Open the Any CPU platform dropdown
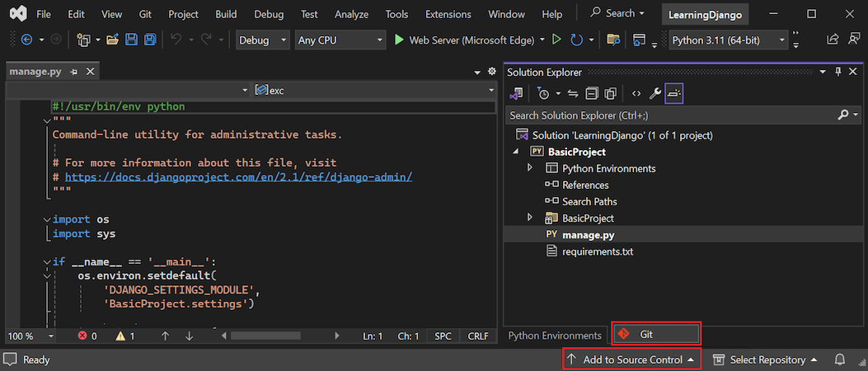This screenshot has width=868, height=371. [x=340, y=40]
